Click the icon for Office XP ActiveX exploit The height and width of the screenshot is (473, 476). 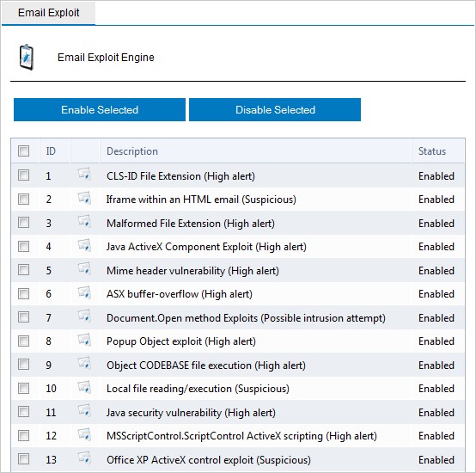click(84, 458)
